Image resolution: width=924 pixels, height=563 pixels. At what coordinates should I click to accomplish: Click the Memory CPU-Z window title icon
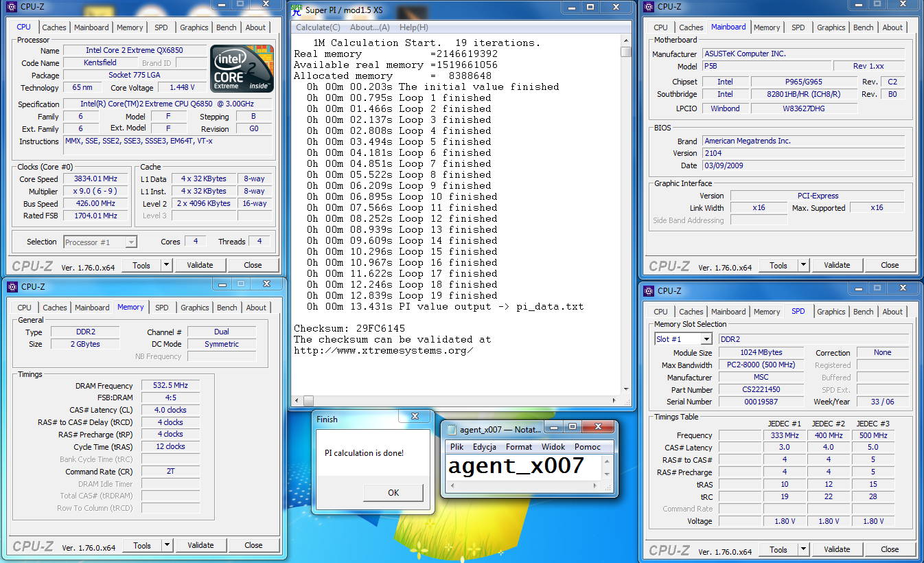click(12, 287)
